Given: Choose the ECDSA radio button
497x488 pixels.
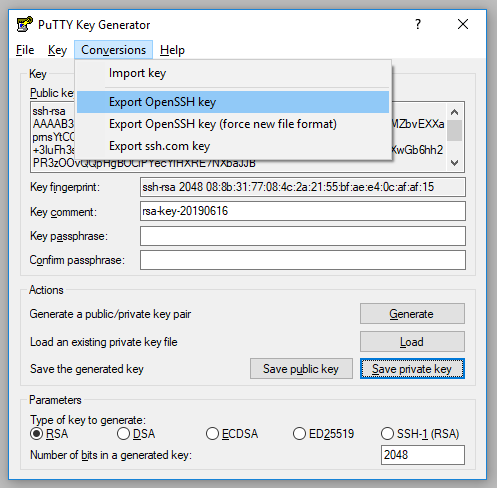Looking at the screenshot, I should pyautogui.click(x=232, y=434).
